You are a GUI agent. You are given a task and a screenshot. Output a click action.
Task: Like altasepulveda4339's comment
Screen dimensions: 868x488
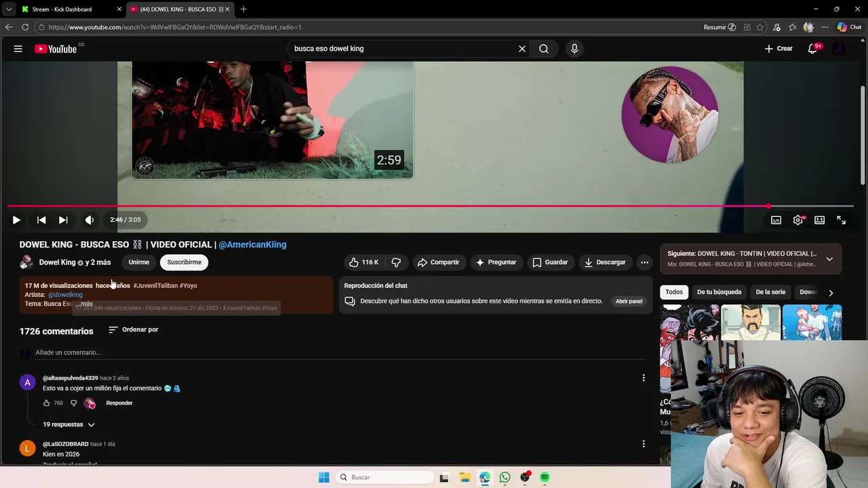(46, 403)
